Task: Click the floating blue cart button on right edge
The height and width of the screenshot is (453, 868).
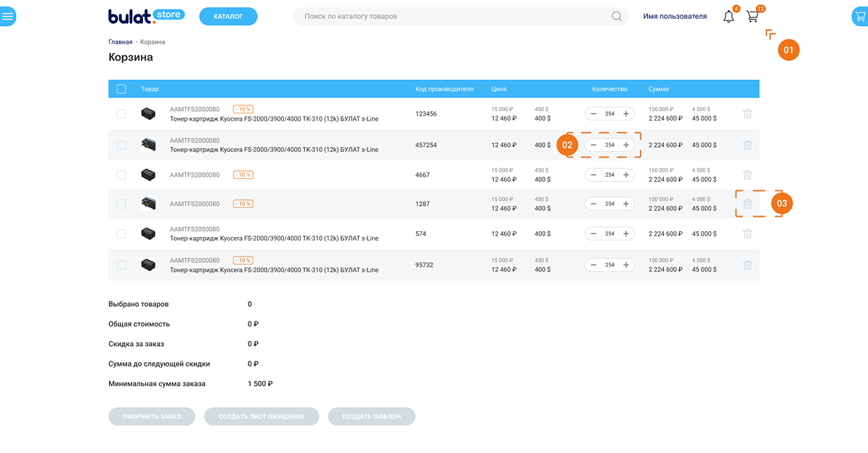Action: point(860,17)
